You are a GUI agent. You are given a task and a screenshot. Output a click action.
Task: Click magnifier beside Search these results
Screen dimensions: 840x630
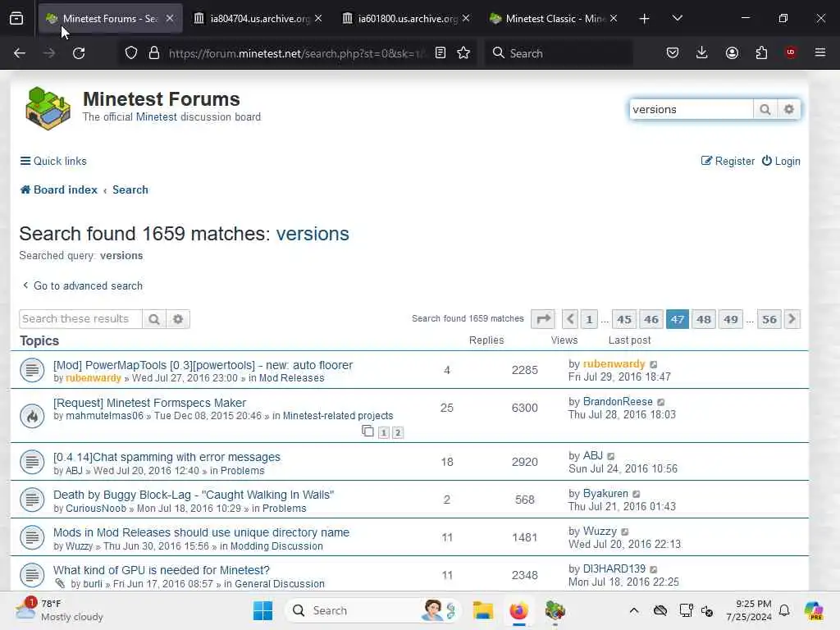[154, 319]
